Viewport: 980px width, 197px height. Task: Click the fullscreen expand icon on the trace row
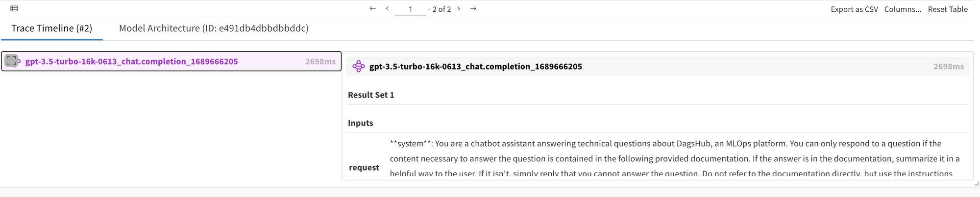click(x=12, y=61)
